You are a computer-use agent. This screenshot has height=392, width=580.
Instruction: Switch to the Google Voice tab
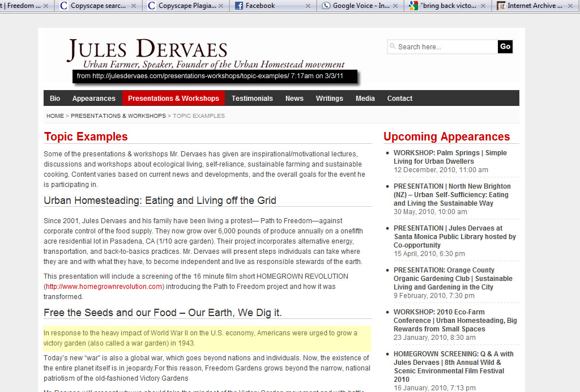pos(360,6)
